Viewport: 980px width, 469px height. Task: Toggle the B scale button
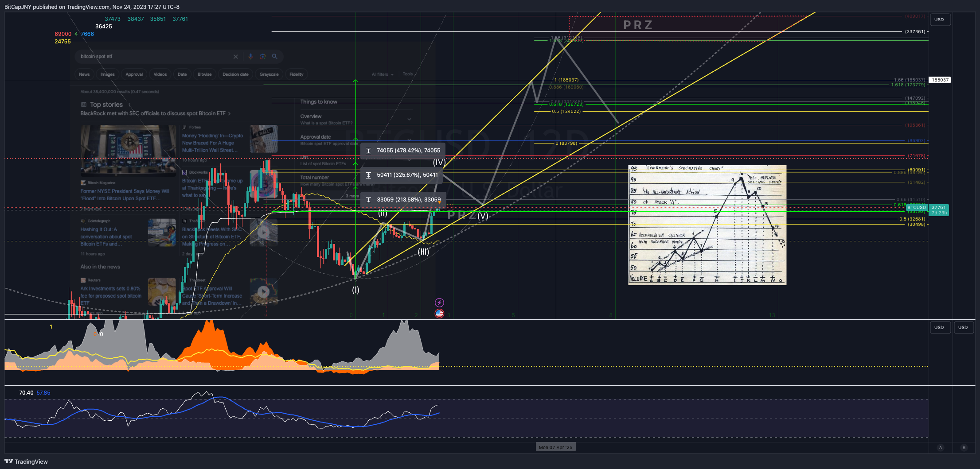[x=964, y=447]
